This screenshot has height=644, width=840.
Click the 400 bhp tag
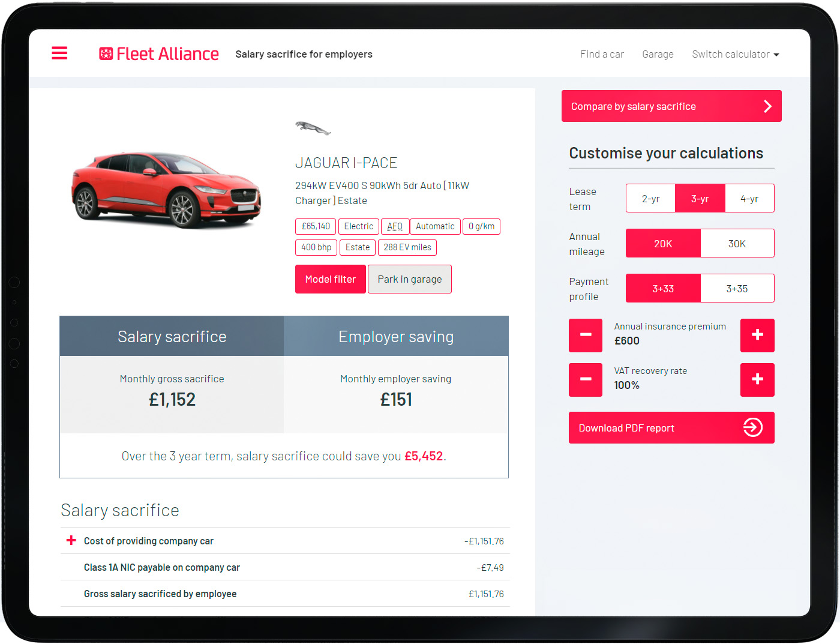pyautogui.click(x=316, y=247)
